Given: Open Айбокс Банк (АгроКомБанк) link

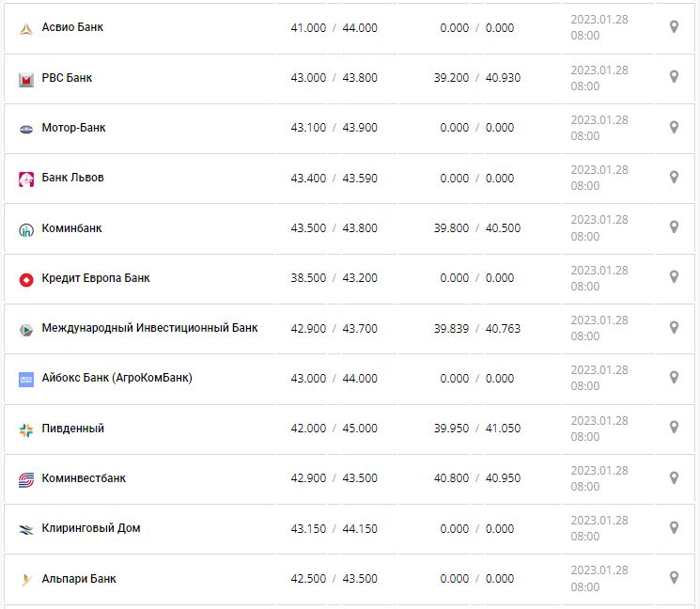Looking at the screenshot, I should (x=117, y=378).
